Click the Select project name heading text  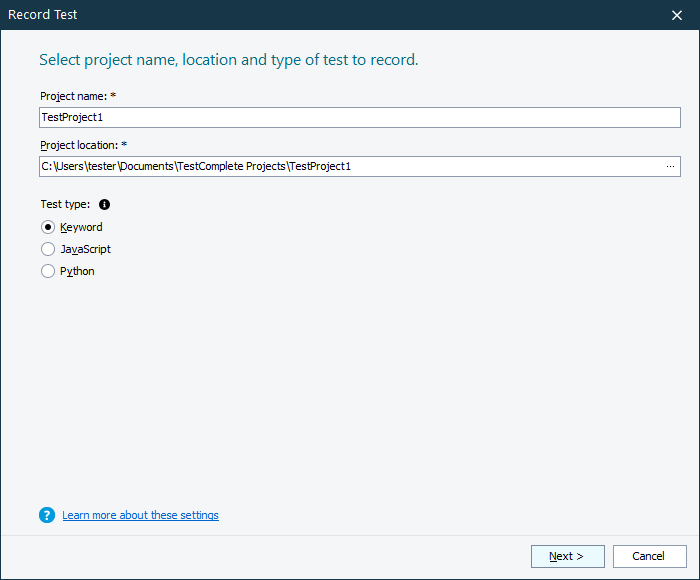pos(228,60)
